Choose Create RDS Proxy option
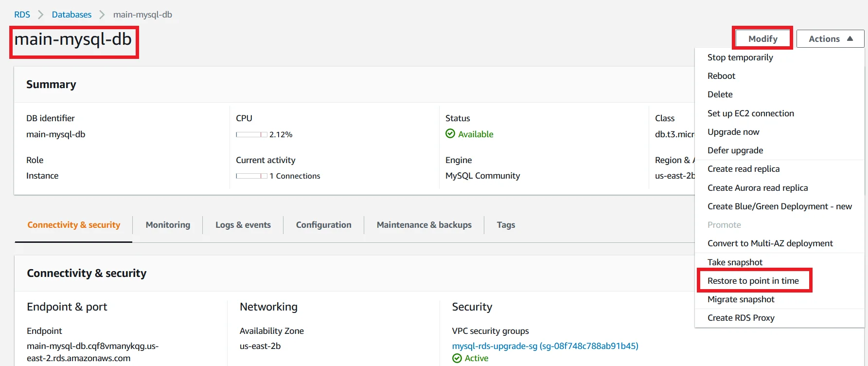The height and width of the screenshot is (366, 868). [x=741, y=318]
